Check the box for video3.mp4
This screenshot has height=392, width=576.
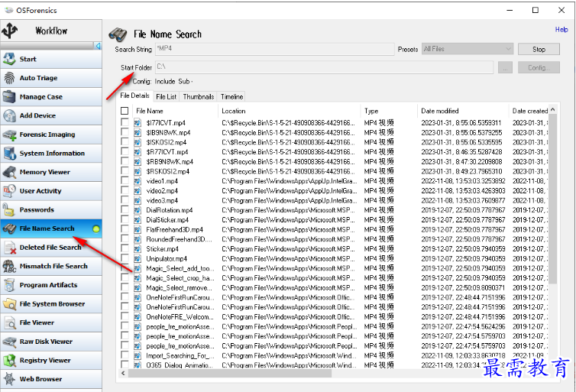coord(125,200)
